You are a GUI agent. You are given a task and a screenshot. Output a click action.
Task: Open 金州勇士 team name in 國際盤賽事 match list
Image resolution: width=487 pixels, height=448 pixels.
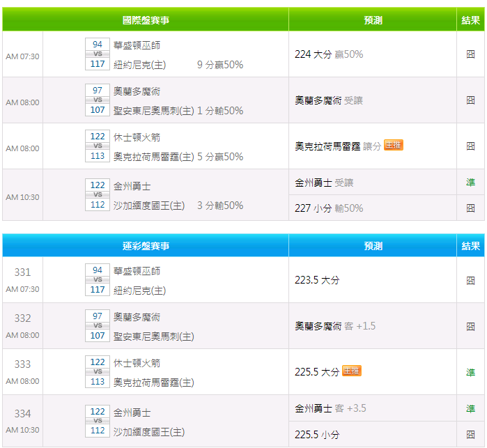(x=132, y=187)
